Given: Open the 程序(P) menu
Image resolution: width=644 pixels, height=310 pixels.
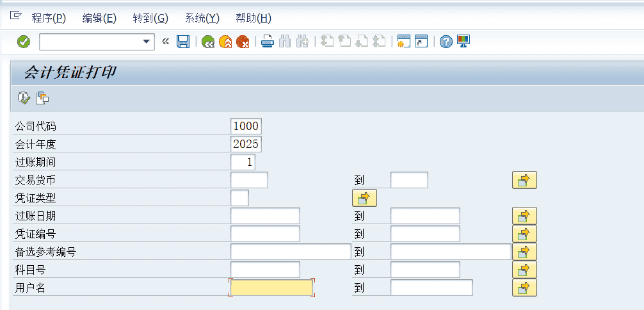Looking at the screenshot, I should (x=49, y=18).
